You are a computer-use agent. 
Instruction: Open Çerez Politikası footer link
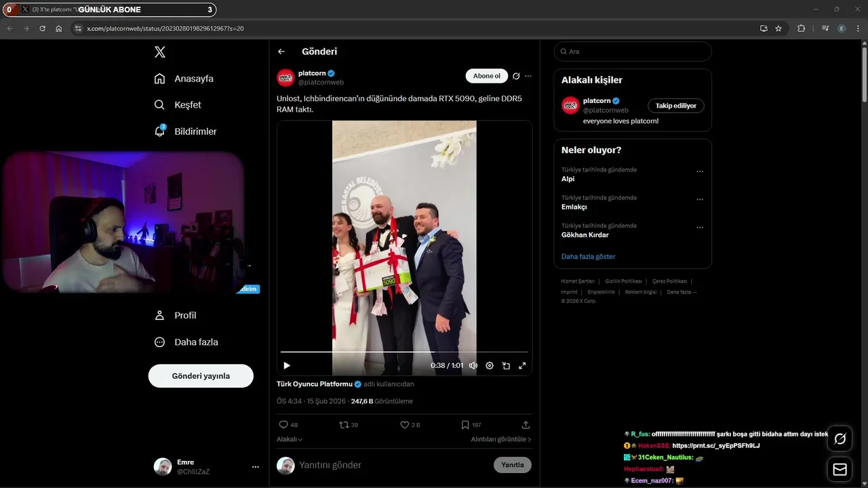click(669, 281)
